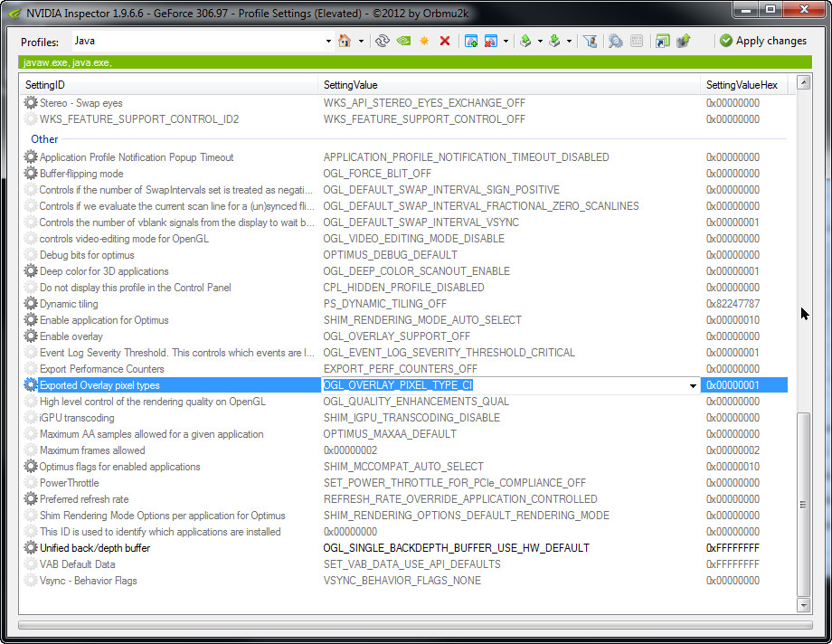Open the dropdown arrow beside export icon
Screen dimensions: 832x644
point(540,41)
